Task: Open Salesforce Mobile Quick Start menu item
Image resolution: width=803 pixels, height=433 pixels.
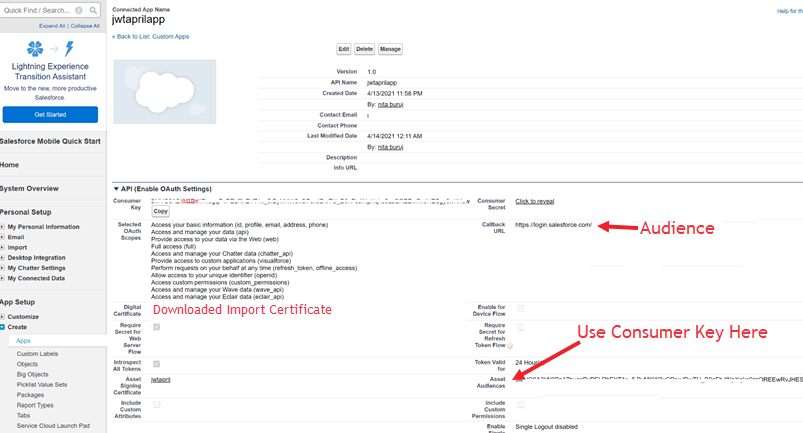Action: pos(50,141)
